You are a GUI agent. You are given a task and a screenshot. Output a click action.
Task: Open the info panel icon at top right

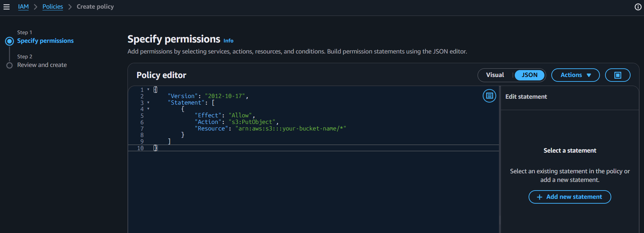(x=638, y=7)
